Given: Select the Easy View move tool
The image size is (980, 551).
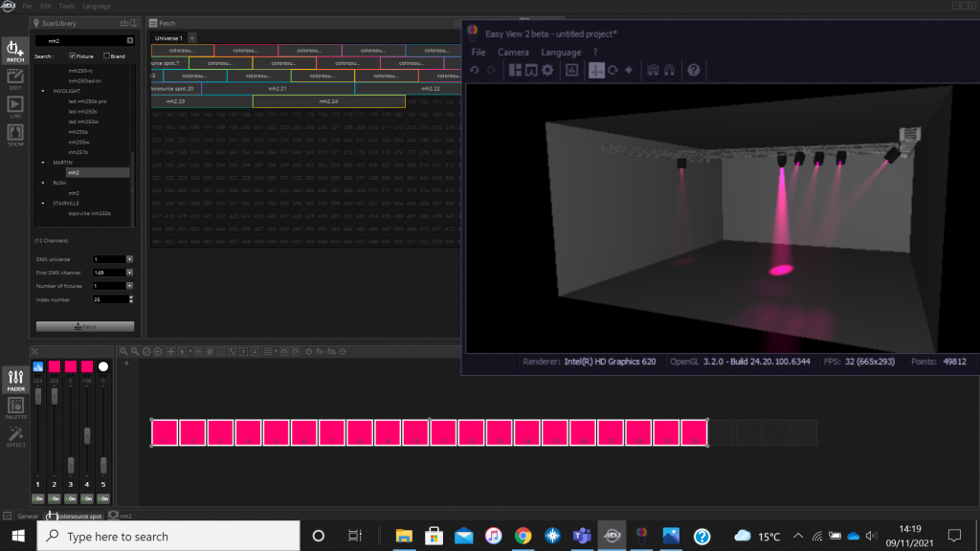Looking at the screenshot, I should [596, 70].
